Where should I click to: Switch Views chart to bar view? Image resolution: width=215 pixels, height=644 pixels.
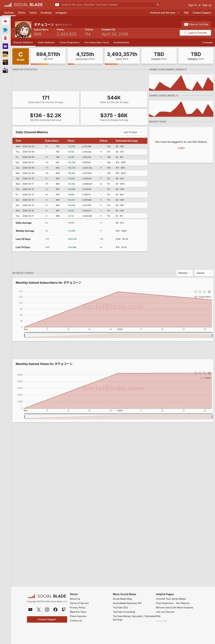[209, 373]
